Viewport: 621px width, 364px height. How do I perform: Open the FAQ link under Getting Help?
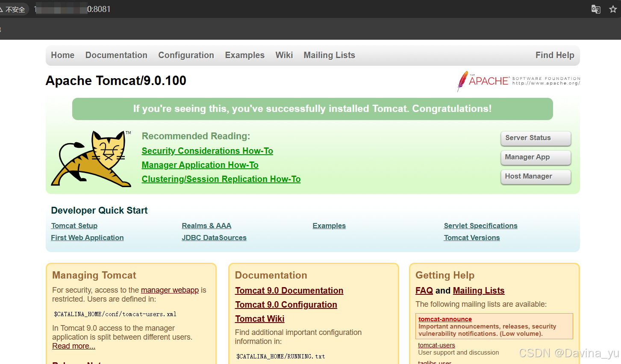point(424,291)
